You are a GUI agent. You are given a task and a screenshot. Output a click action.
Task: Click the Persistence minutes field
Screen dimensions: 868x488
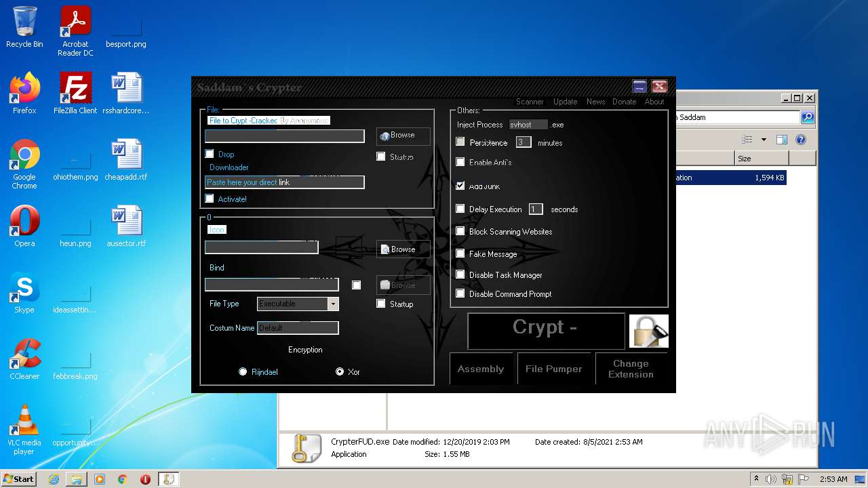[524, 142]
